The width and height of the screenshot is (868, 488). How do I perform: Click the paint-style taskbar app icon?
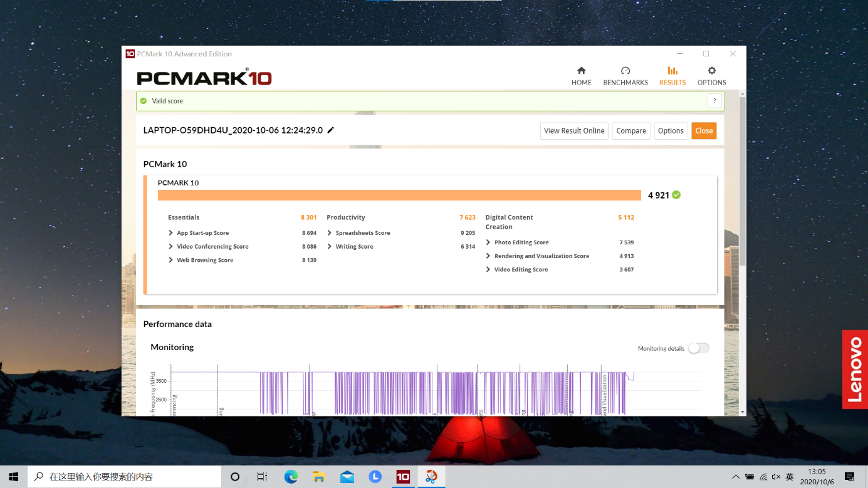pos(431,477)
